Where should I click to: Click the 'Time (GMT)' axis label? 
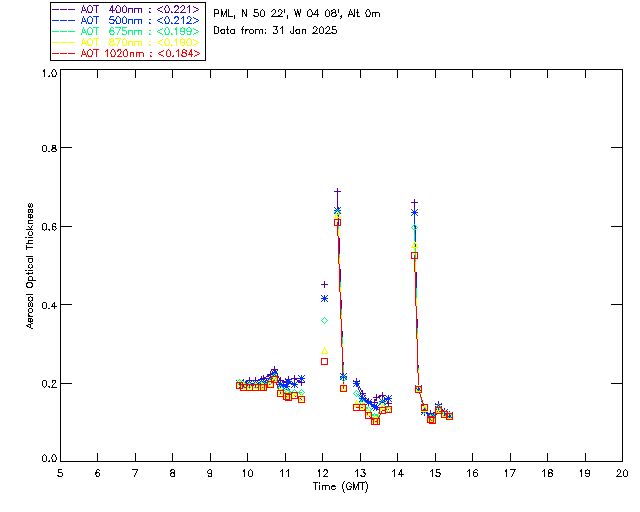click(x=340, y=486)
